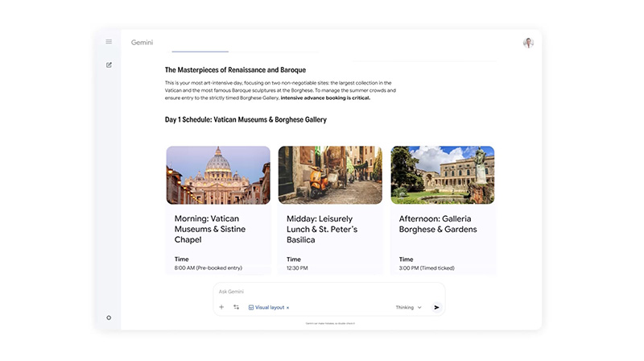Click the plus icon to add files
The height and width of the screenshot is (361, 644).
pos(222,307)
